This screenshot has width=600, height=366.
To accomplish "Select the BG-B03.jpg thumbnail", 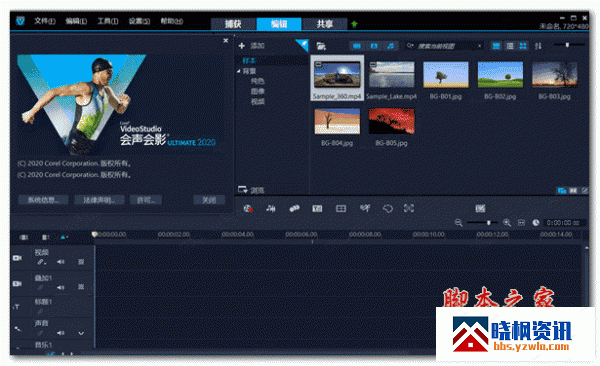I will (x=554, y=75).
